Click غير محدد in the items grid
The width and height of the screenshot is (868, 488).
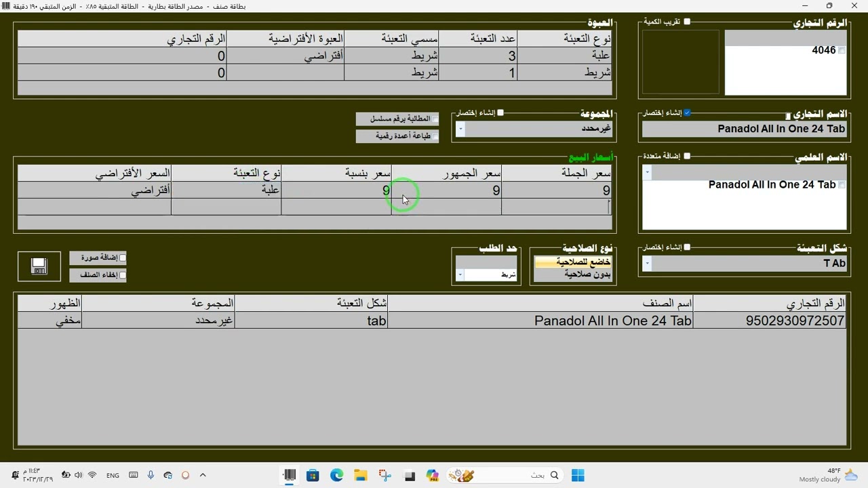pyautogui.click(x=158, y=321)
